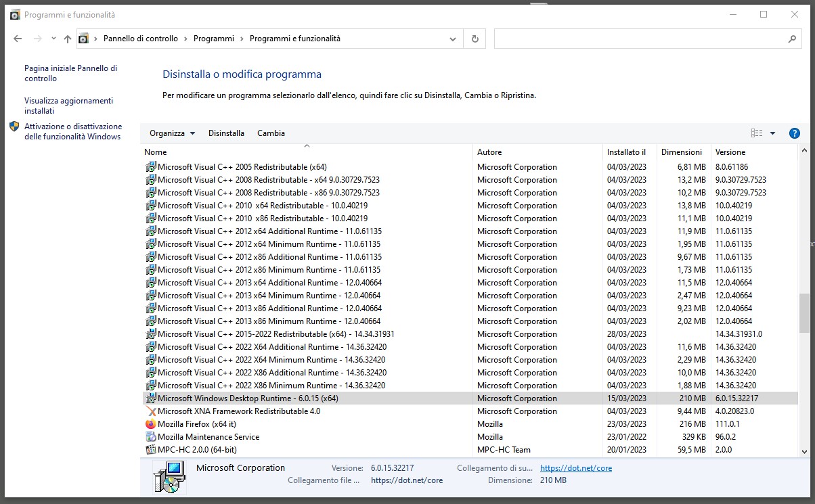This screenshot has width=815, height=504.
Task: Open the Organizza dropdown menu
Action: (x=172, y=133)
